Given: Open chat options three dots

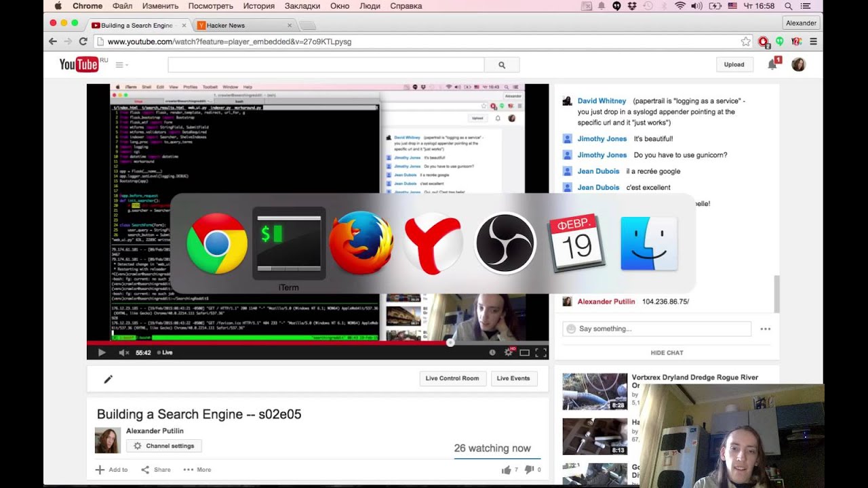Looking at the screenshot, I should [766, 329].
